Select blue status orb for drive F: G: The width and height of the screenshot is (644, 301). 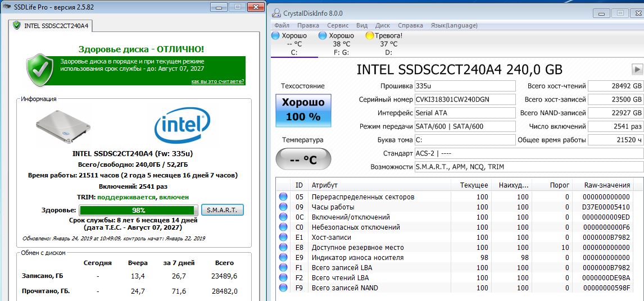323,36
